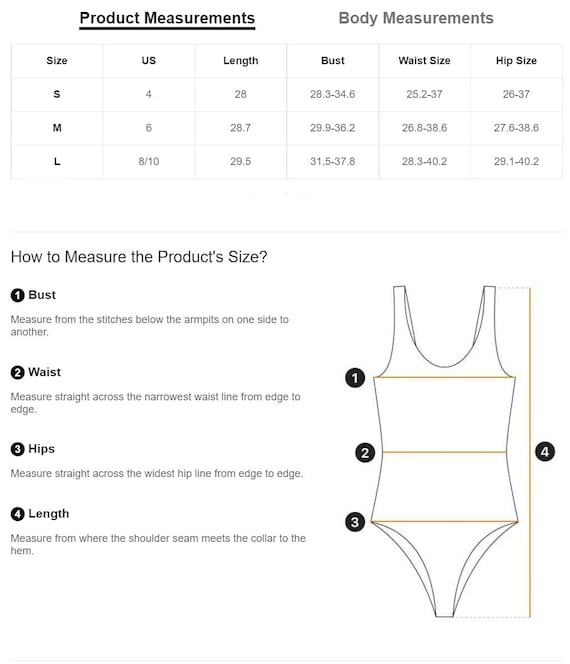The height and width of the screenshot is (664, 570).
Task: Click the Waist Size column header
Action: [x=424, y=61]
